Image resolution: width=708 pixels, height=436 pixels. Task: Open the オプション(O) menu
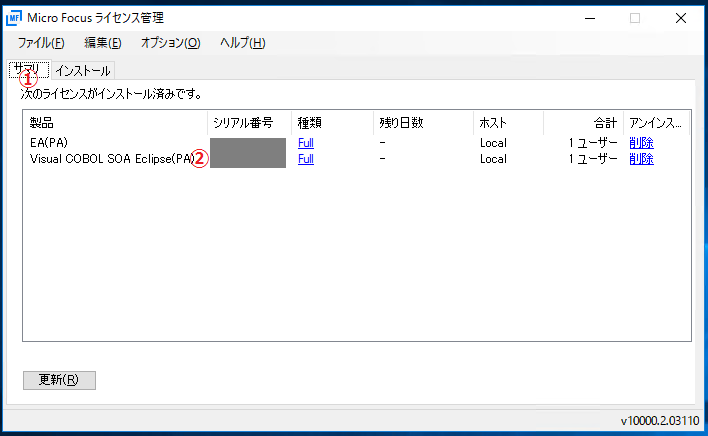pyautogui.click(x=170, y=43)
